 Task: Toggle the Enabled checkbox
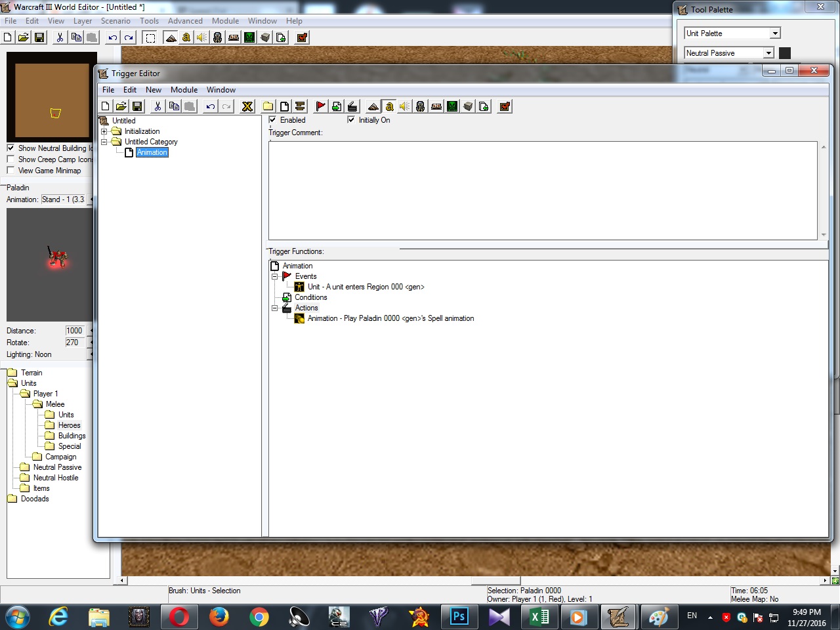[x=273, y=120]
